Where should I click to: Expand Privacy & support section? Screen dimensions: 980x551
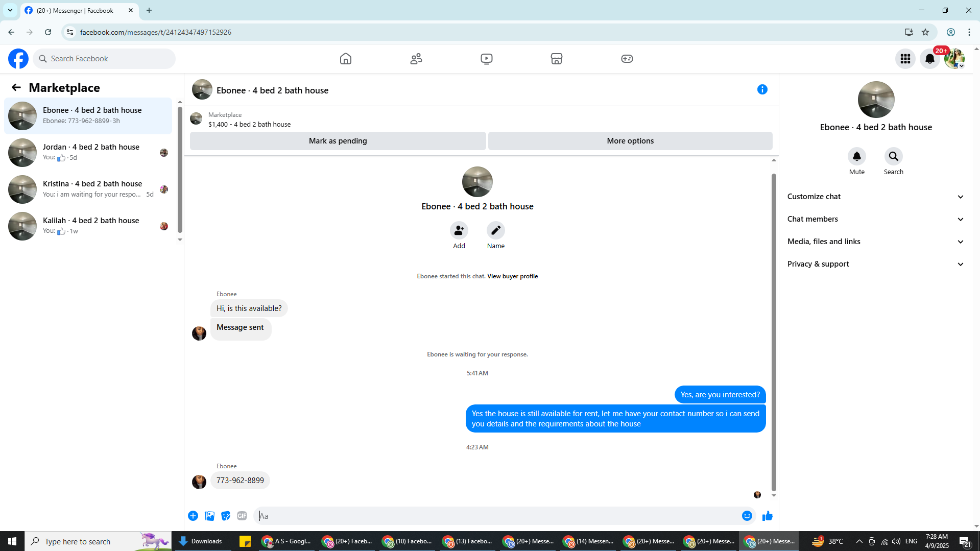click(x=876, y=264)
